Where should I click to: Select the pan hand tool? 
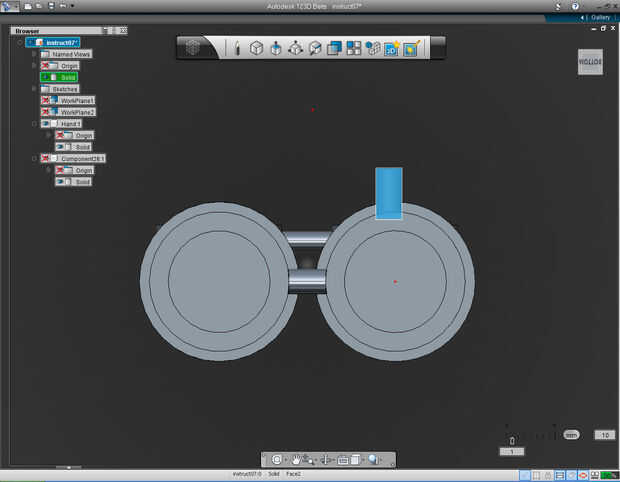(296, 459)
